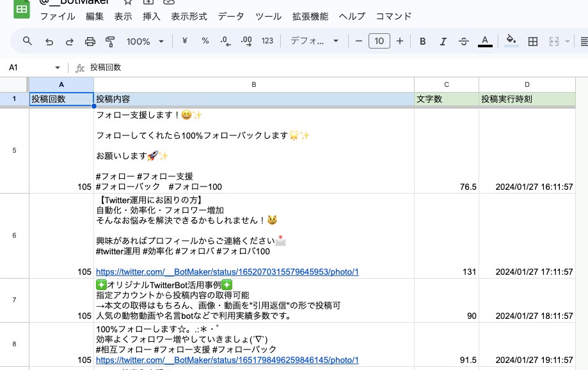Image resolution: width=588 pixels, height=370 pixels.
Task: Click the search menus magnifier icon
Action: (27, 41)
